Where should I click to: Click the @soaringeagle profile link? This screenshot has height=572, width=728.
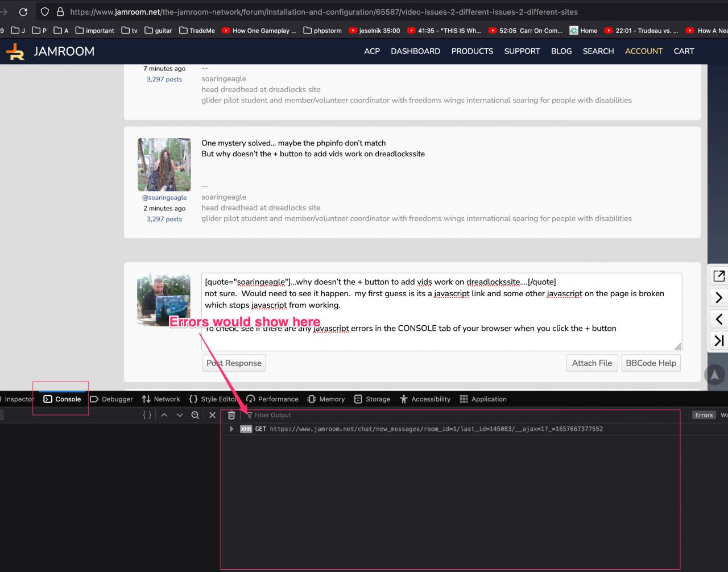tap(164, 198)
